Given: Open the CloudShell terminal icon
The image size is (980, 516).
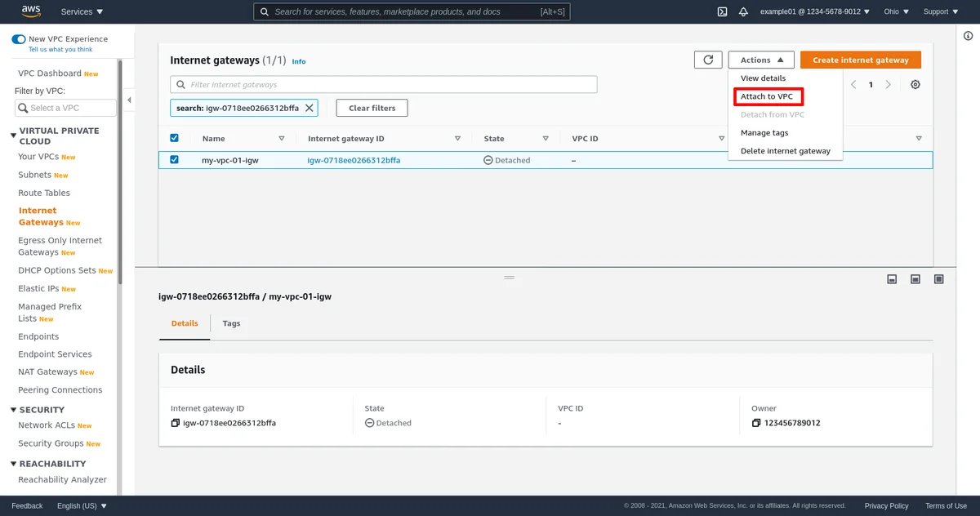Looking at the screenshot, I should (x=722, y=11).
